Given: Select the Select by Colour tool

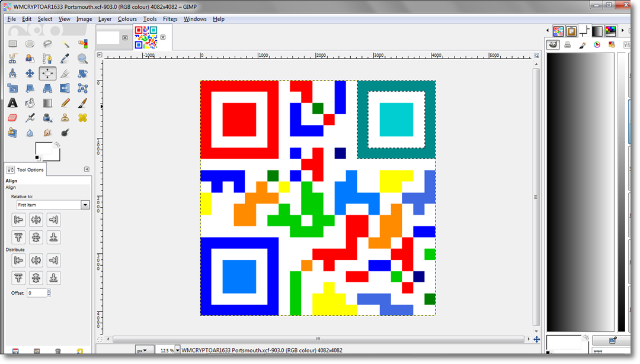Looking at the screenshot, I should 83,44.
